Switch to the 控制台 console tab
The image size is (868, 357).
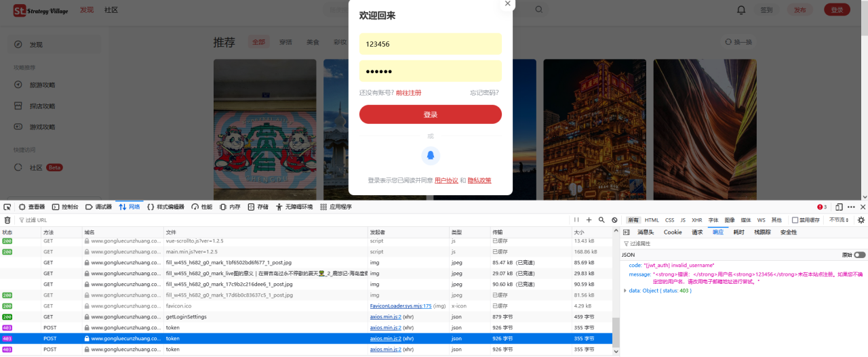(x=66, y=207)
